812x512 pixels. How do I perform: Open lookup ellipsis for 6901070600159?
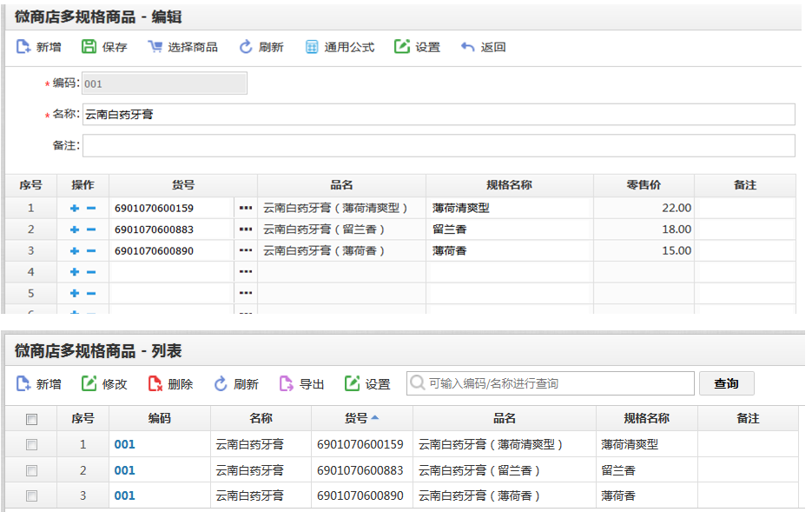pyautogui.click(x=246, y=209)
